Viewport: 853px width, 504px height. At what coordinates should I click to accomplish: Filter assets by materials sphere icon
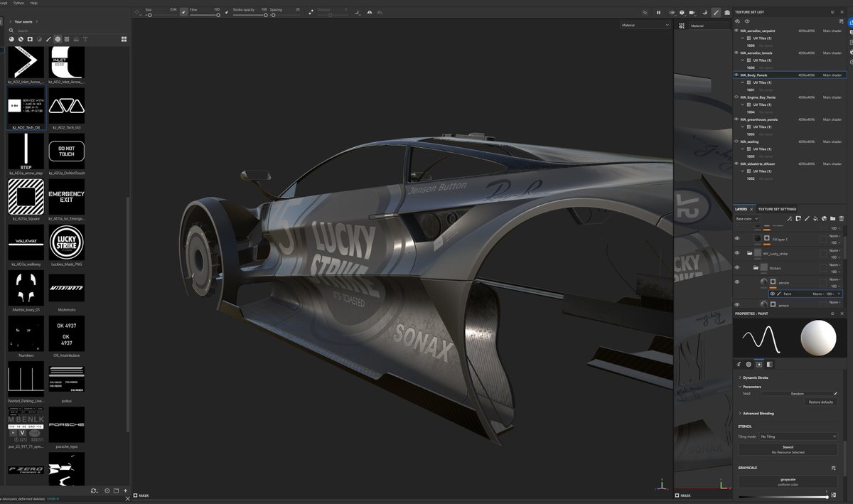tap(12, 39)
